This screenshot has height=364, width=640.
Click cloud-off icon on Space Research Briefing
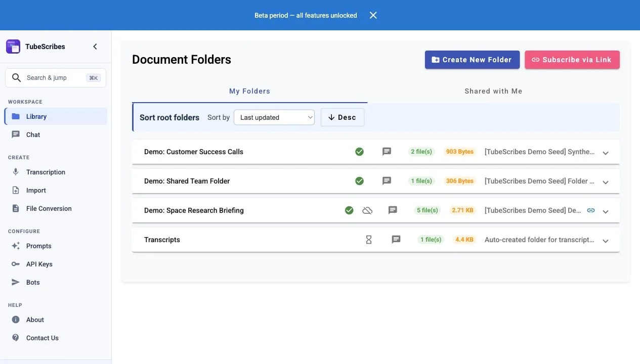pyautogui.click(x=368, y=210)
